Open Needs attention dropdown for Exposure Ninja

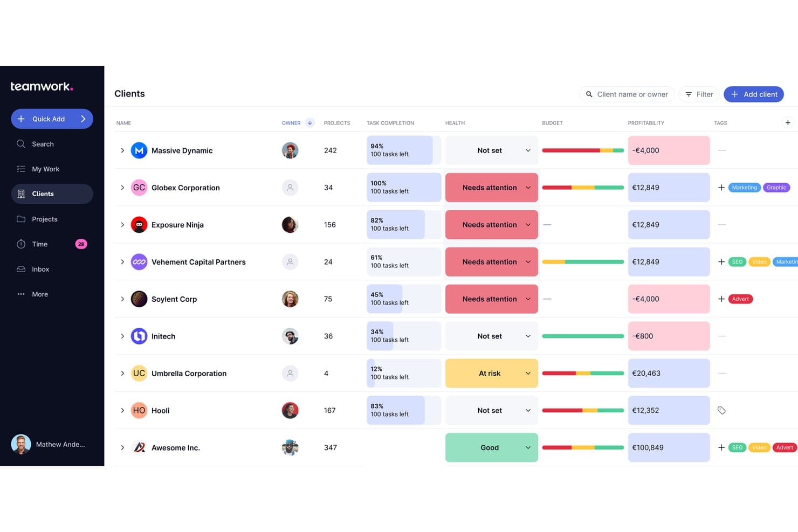click(x=491, y=225)
